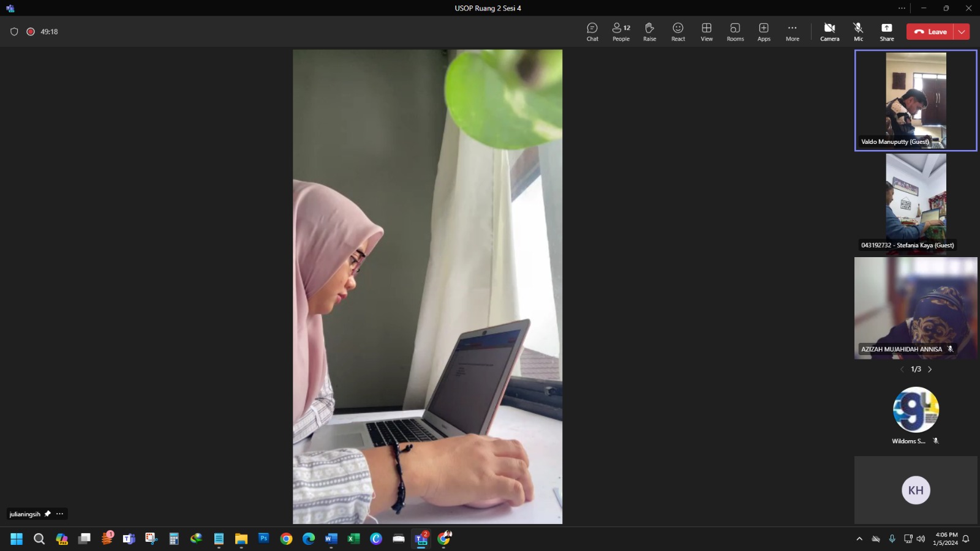980x551 pixels.
Task: Open More actions in meeting toolbar
Action: 792,32
